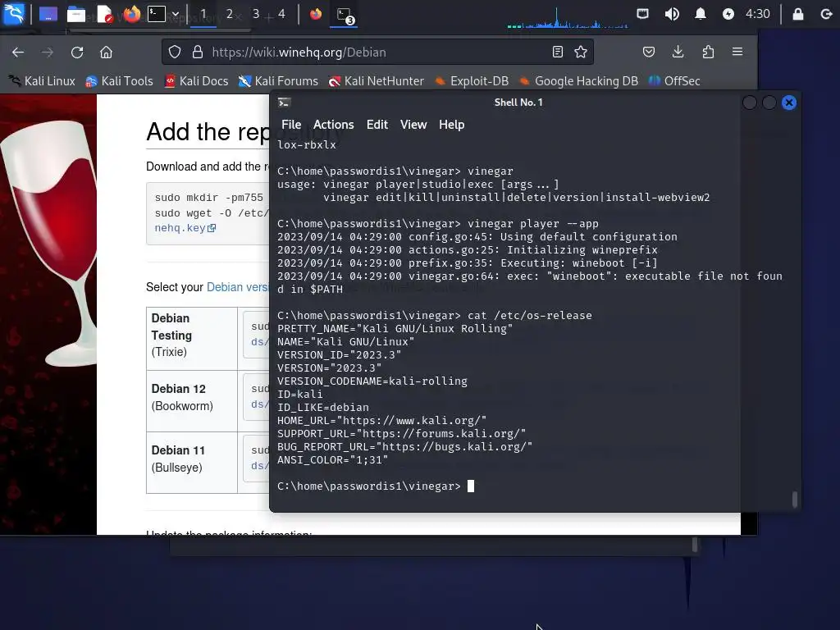Click the terminal icon in Shell No. 1 titlebar
Image resolution: width=840 pixels, height=630 pixels.
(284, 103)
